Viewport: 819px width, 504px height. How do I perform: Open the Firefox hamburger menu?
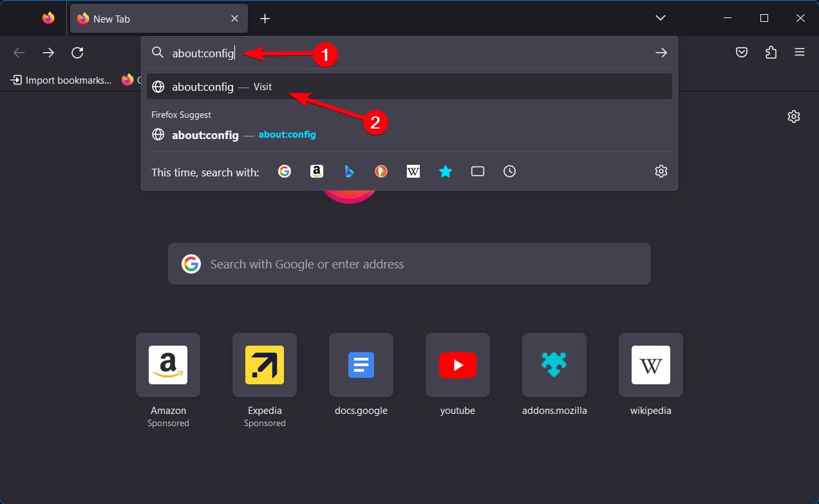(x=800, y=53)
